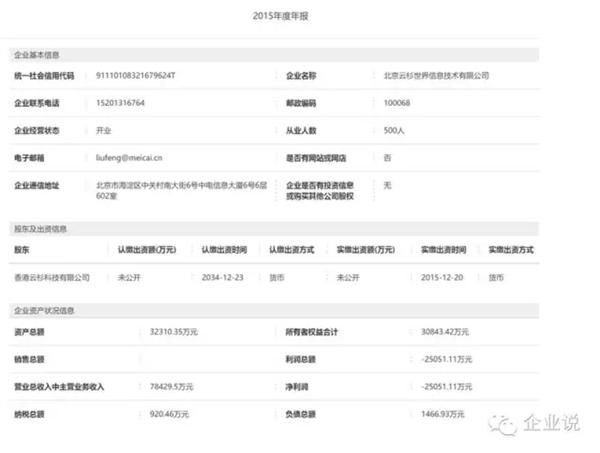Click the WeChat logo watermark icon
The width and height of the screenshot is (600, 453).
click(507, 423)
